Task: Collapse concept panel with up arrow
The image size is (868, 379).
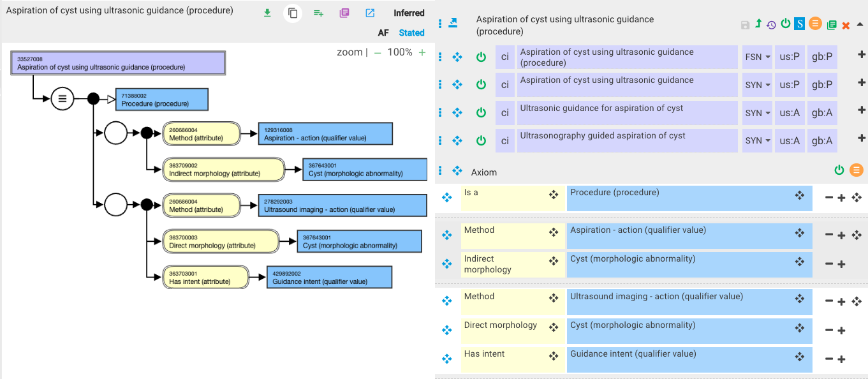Action: point(860,24)
